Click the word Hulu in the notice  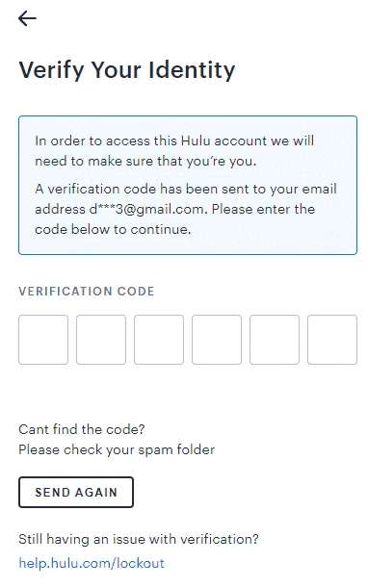point(196,141)
